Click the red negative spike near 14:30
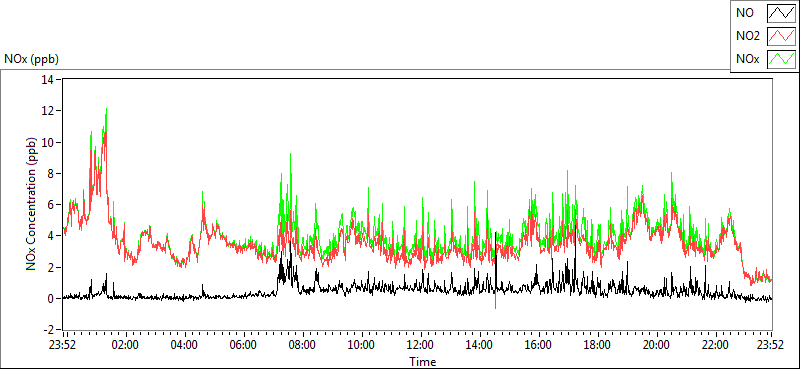800x369 pixels. pos(495,303)
